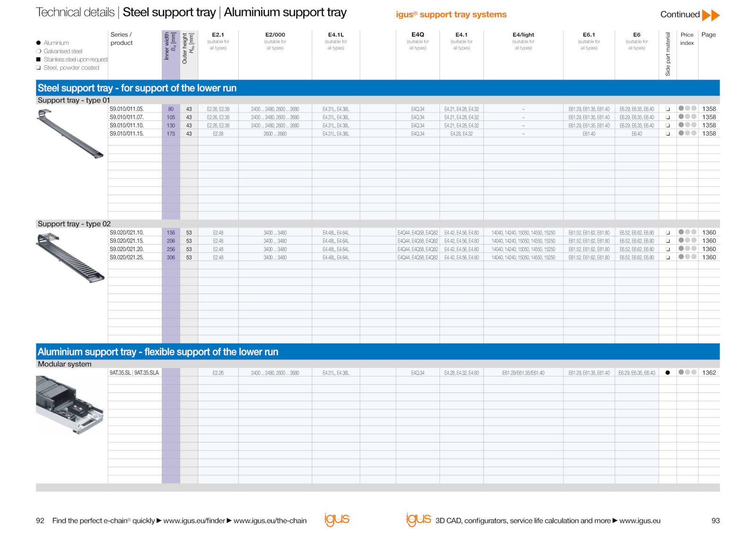Image resolution: width=756 pixels, height=534 pixels.
Task: Click price index dots in 9AT.35.SL row
Action: [687, 372]
